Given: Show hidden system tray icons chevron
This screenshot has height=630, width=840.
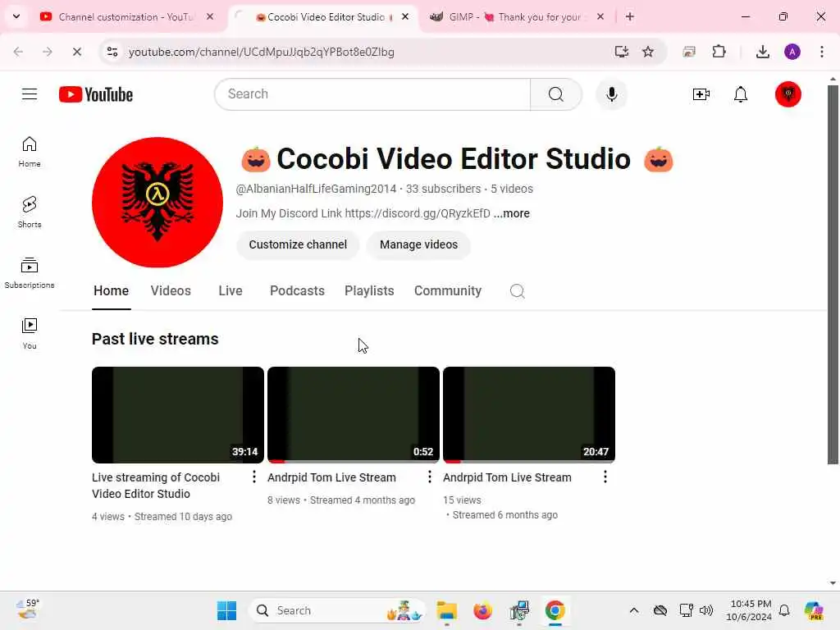Looking at the screenshot, I should [x=634, y=610].
